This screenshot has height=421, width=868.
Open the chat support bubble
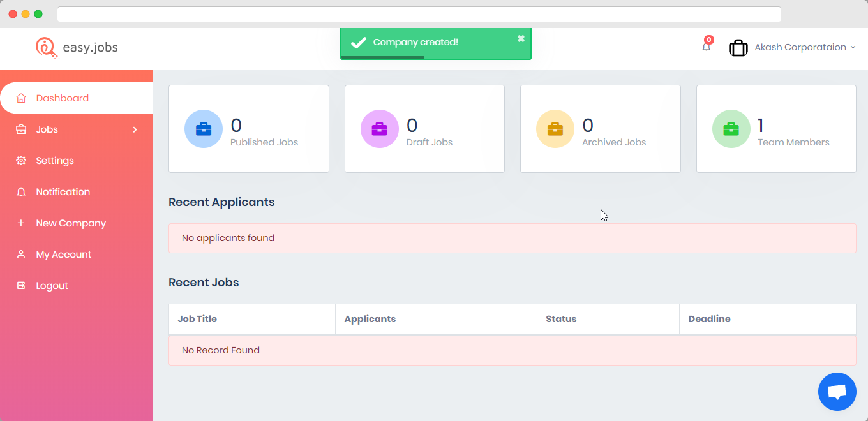[837, 392]
